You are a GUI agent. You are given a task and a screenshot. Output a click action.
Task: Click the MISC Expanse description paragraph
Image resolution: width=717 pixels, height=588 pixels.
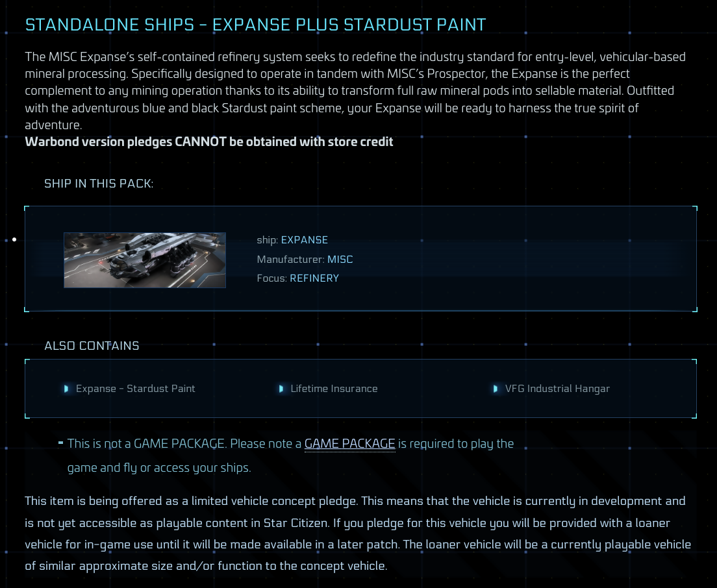pyautogui.click(x=355, y=90)
